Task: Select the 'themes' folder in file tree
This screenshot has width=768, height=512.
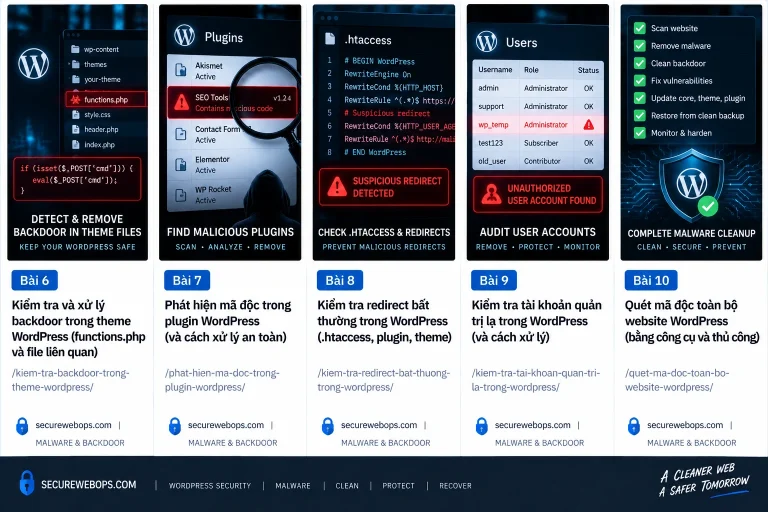Action: point(89,64)
